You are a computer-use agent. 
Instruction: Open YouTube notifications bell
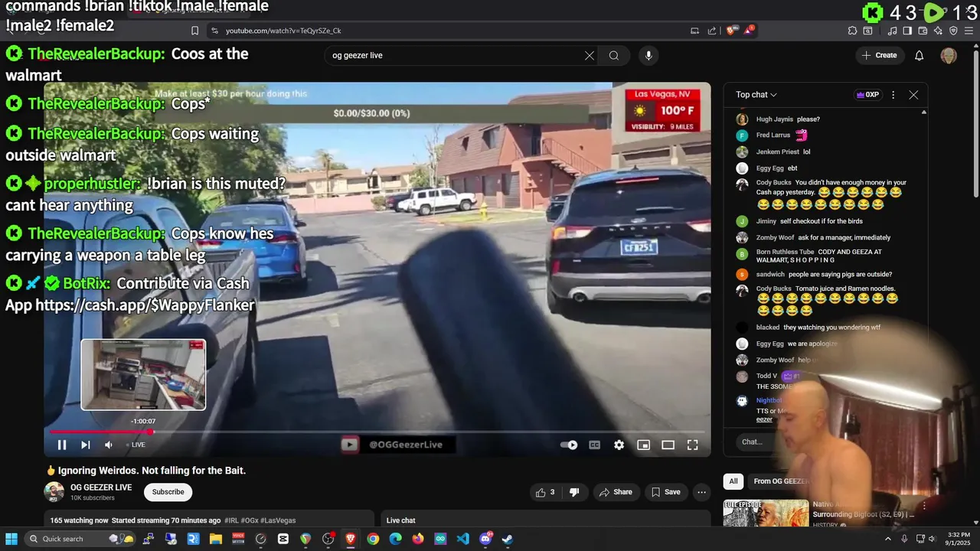pyautogui.click(x=920, y=55)
